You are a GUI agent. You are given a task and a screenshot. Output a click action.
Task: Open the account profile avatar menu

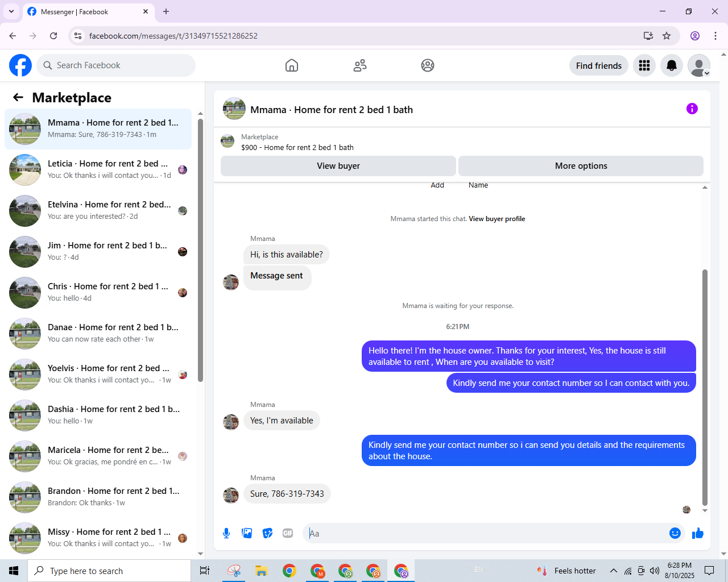[x=699, y=65]
